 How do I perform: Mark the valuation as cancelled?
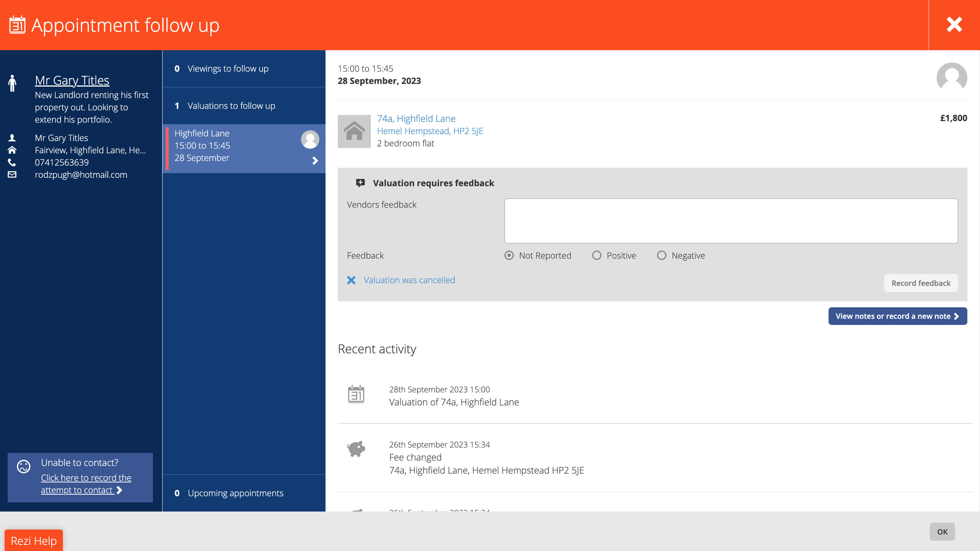[x=409, y=280]
